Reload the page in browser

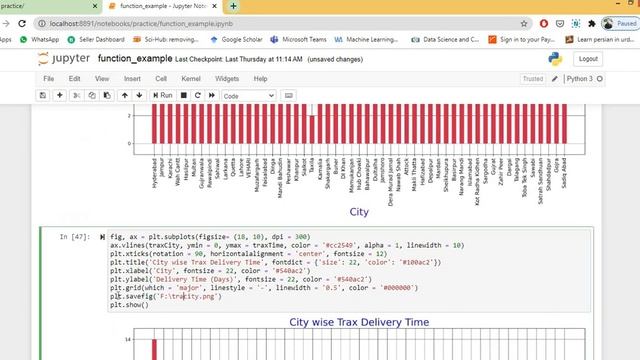[22, 24]
